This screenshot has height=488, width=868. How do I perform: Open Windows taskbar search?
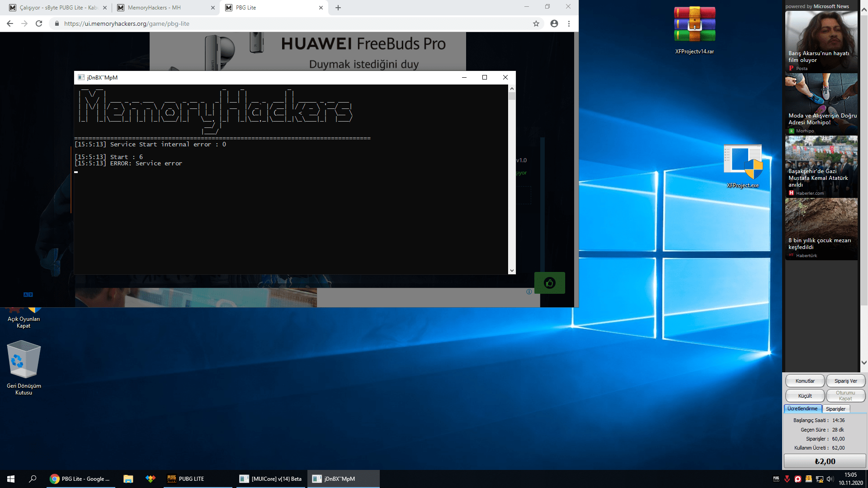point(33,479)
